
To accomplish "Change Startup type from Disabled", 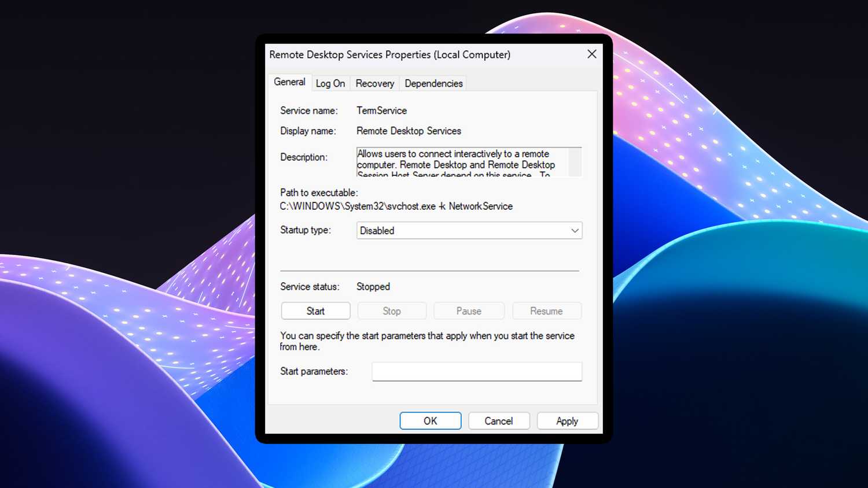I will 469,230.
